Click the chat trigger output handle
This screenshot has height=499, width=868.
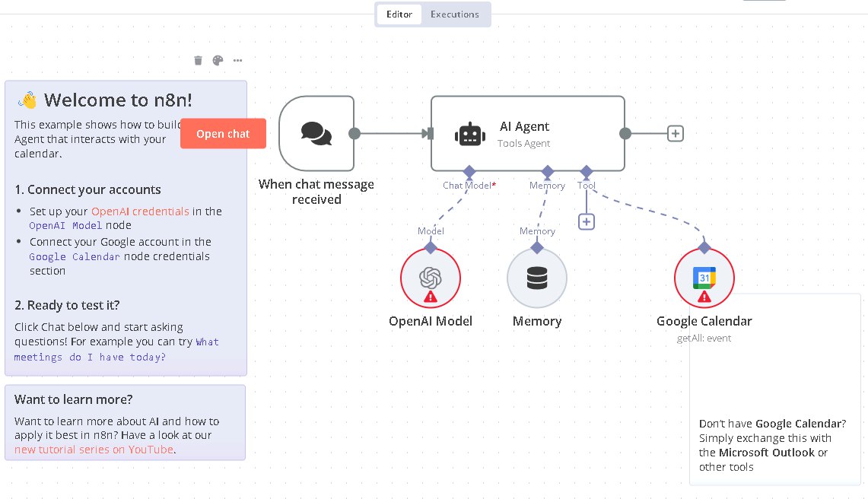355,133
